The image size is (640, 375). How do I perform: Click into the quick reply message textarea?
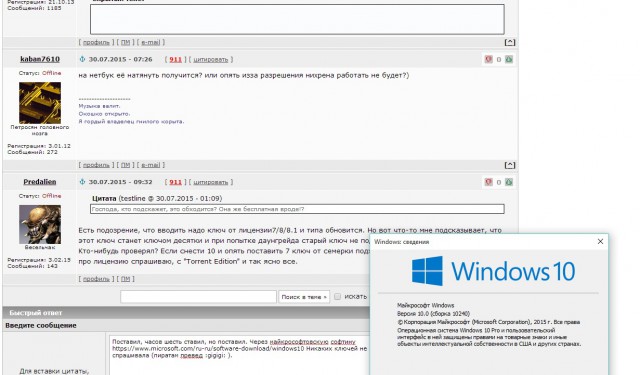click(x=239, y=355)
